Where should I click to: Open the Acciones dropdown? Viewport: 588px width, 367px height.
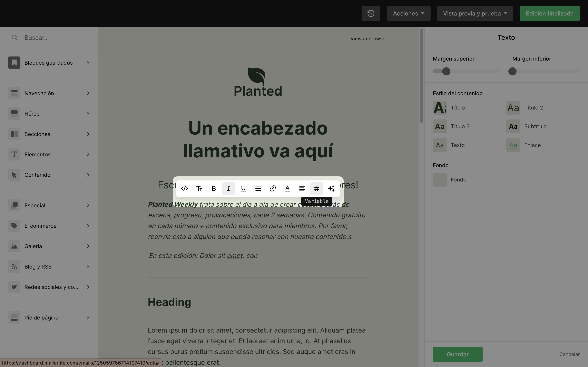(409, 13)
